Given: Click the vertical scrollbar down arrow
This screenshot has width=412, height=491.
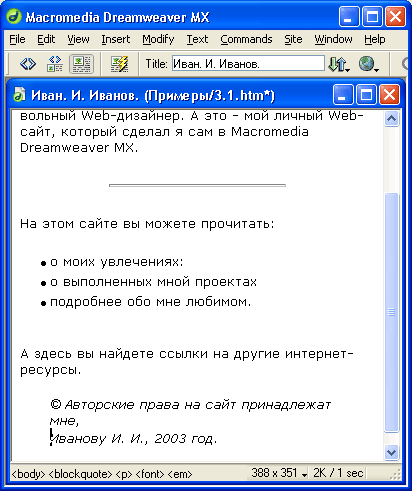Looking at the screenshot, I should click(x=391, y=452).
